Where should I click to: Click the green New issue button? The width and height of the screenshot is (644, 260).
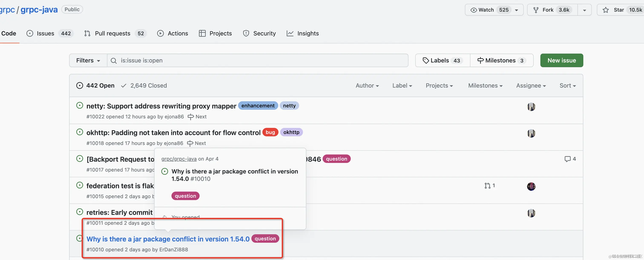click(x=562, y=60)
